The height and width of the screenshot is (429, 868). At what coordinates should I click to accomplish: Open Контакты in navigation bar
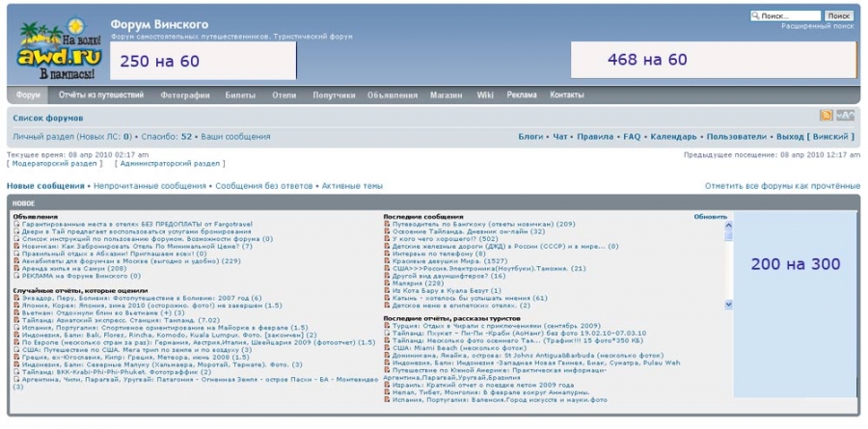566,95
